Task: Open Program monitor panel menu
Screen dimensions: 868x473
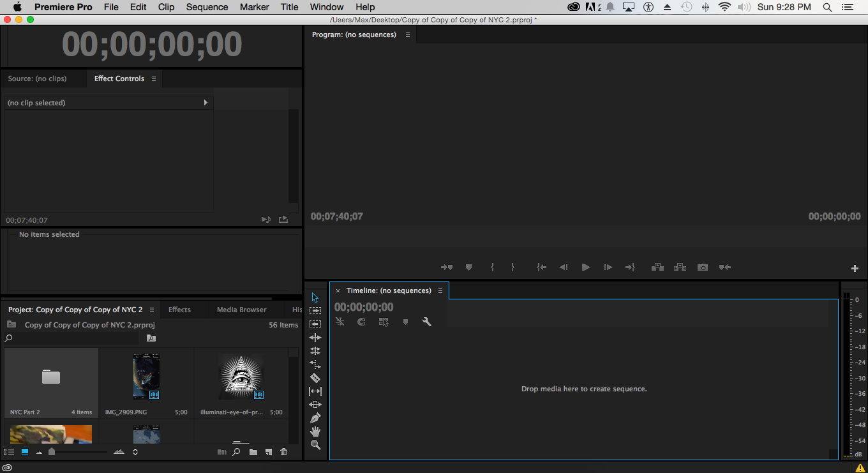Action: [x=408, y=34]
